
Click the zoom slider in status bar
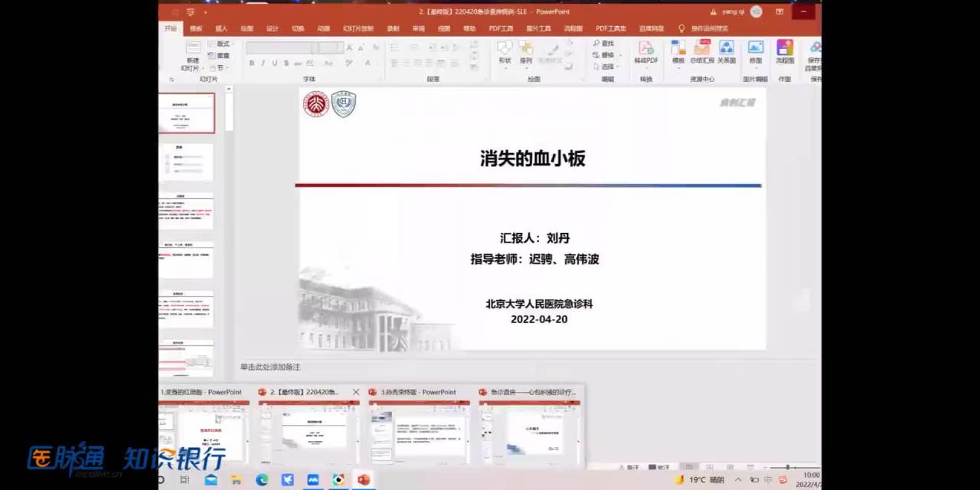788,467
